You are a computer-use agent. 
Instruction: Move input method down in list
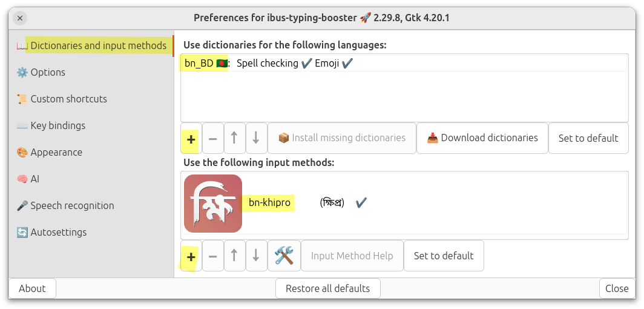click(256, 256)
